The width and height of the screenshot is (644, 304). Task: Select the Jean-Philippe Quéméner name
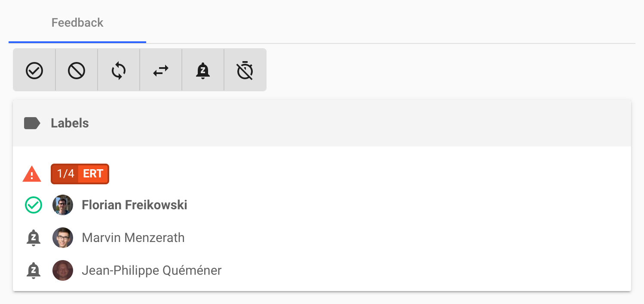[152, 270]
